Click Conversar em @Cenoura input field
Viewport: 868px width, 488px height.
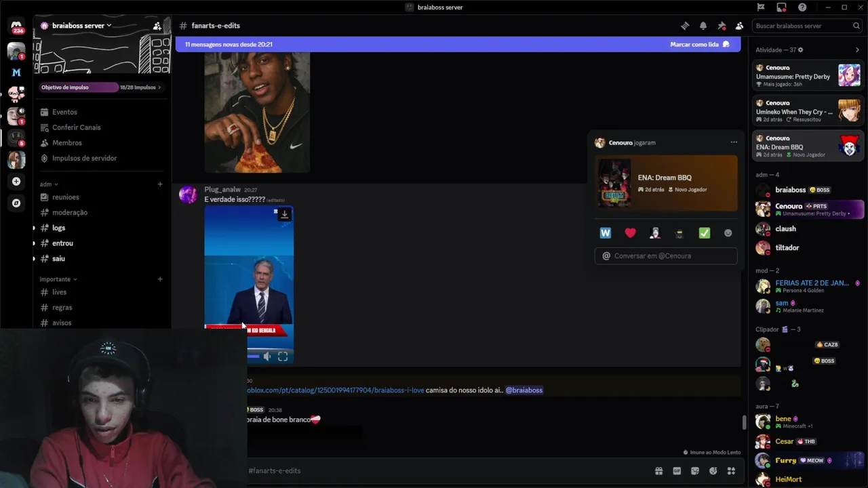pos(666,256)
